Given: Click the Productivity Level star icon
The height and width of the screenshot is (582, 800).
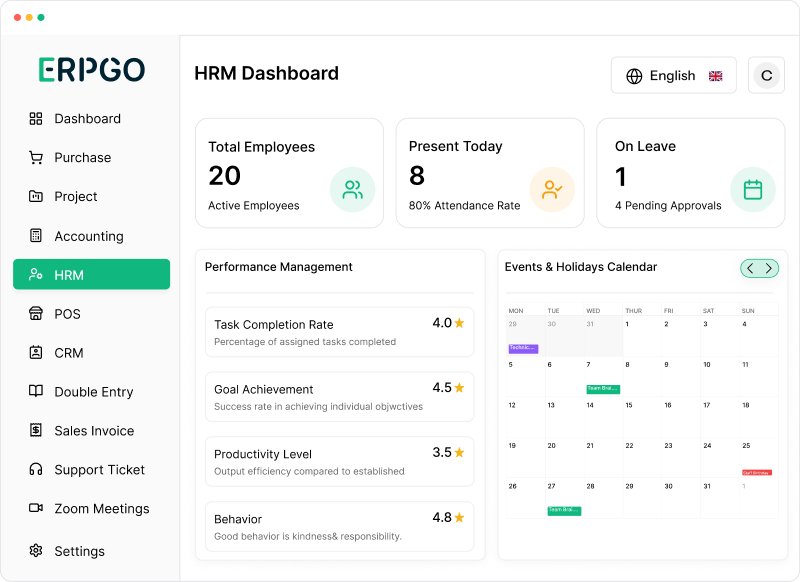Looking at the screenshot, I should (x=459, y=452).
